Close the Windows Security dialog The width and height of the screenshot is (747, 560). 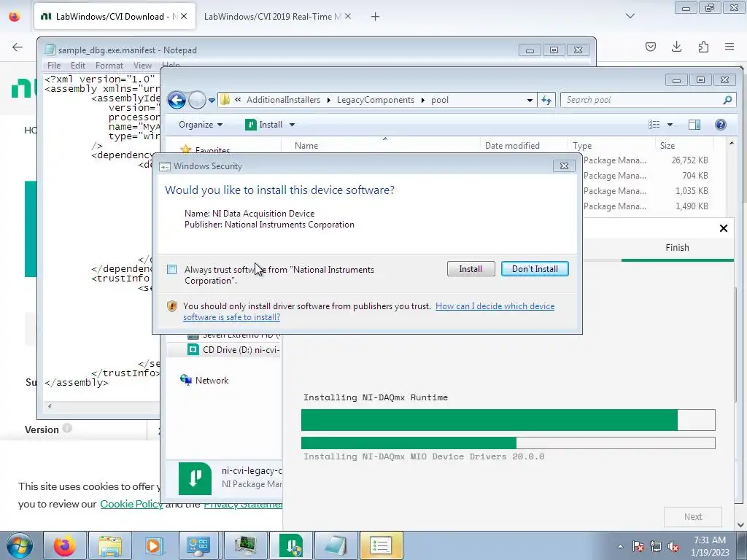coord(564,166)
